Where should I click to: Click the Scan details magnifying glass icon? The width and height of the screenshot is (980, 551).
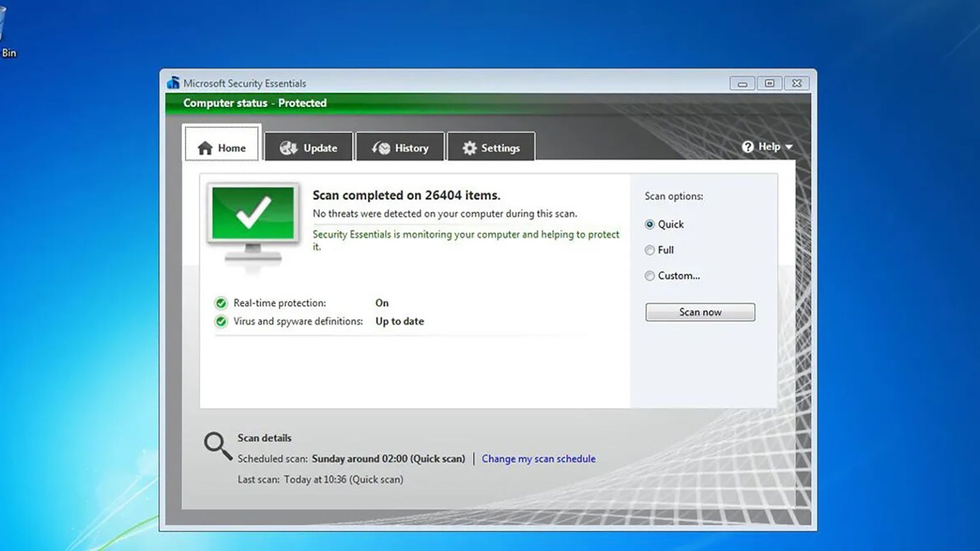point(218,446)
